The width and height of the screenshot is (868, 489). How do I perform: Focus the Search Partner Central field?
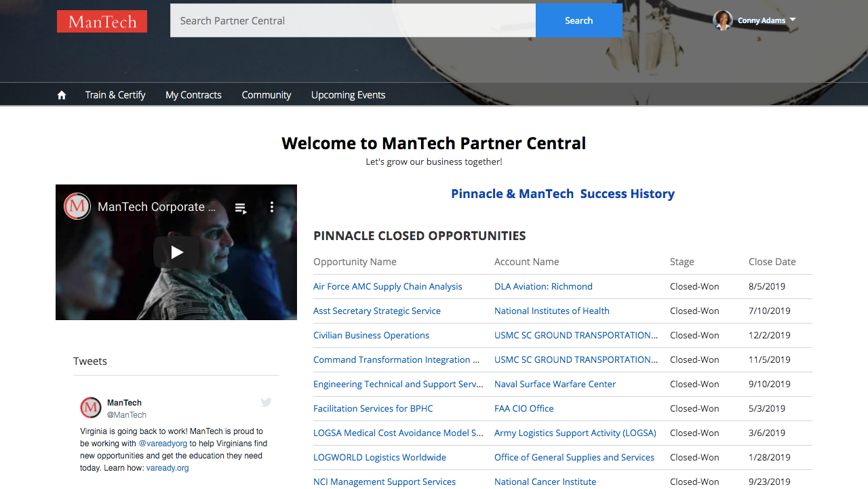click(x=353, y=20)
